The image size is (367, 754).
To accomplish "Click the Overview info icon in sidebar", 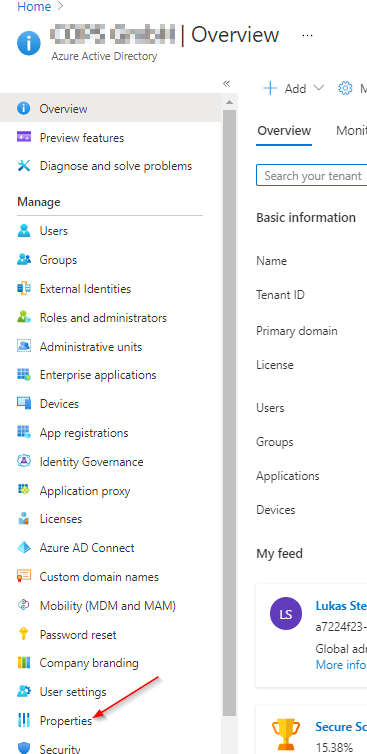I will pos(24,109).
